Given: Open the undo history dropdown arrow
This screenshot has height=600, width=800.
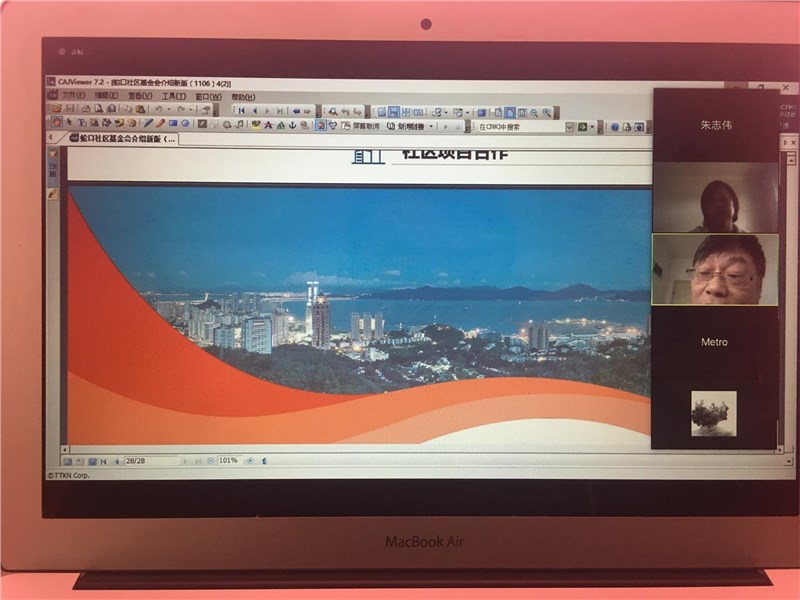Looking at the screenshot, I should pos(168,110).
